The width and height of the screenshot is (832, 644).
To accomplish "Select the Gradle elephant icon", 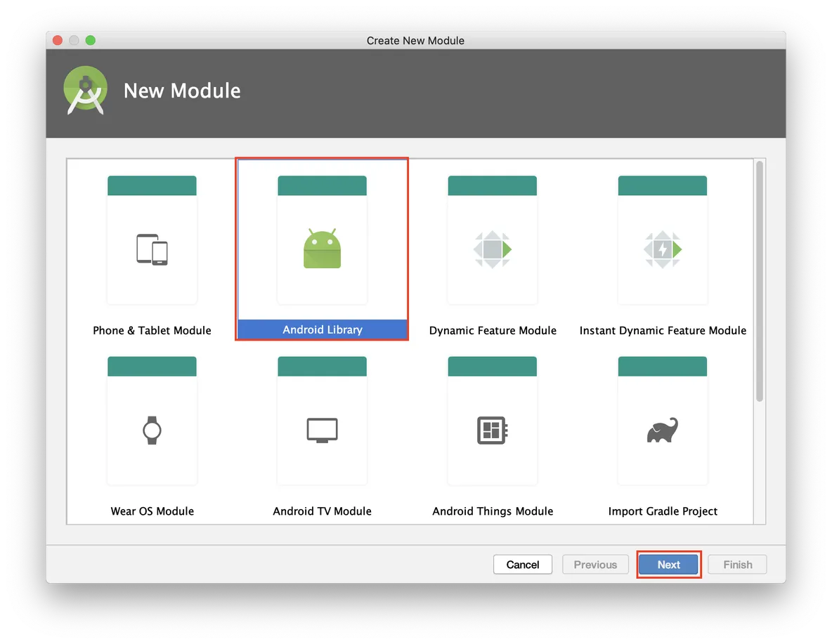I will point(662,431).
